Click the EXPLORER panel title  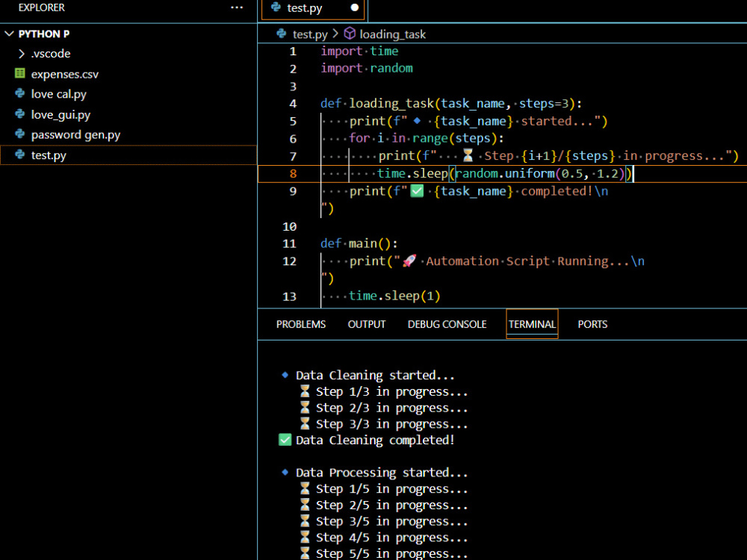pyautogui.click(x=41, y=7)
